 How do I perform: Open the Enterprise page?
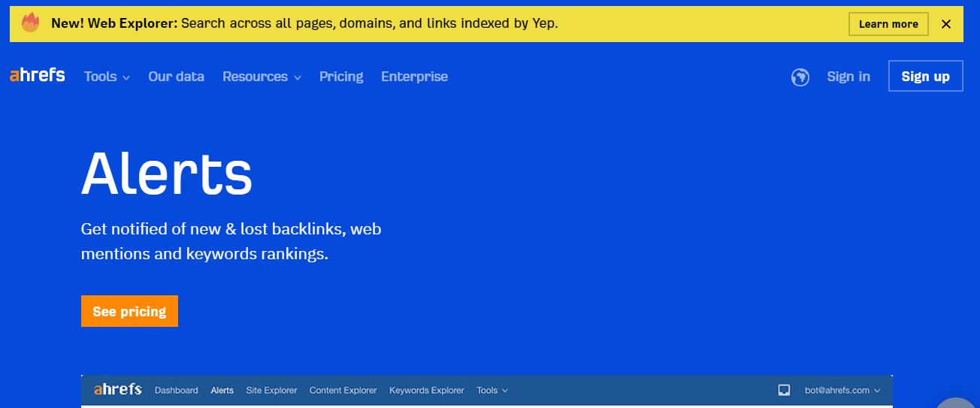point(414,77)
